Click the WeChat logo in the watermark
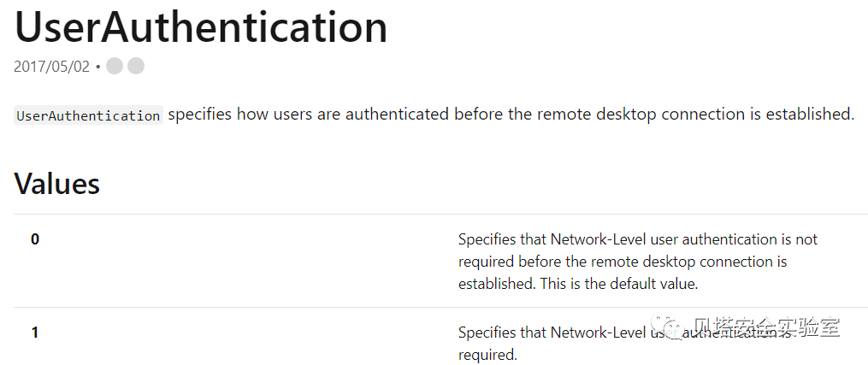The height and width of the screenshot is (365, 868). [670, 329]
